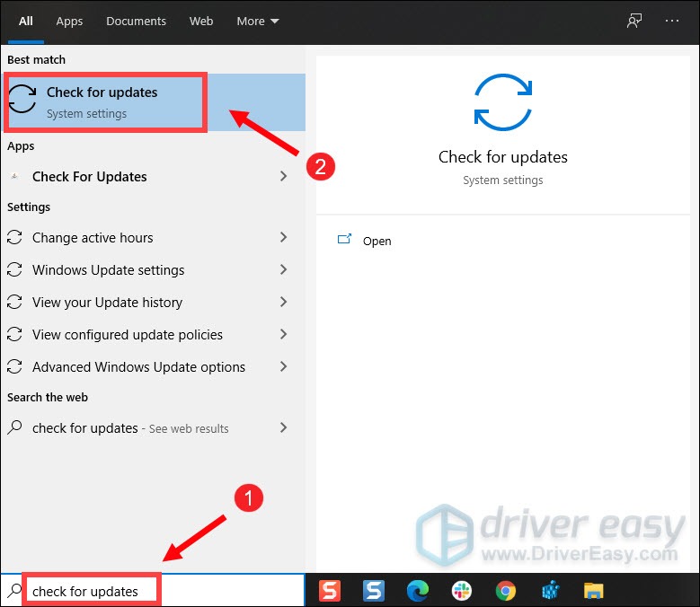Expand chevron for Check For Updates app

tap(283, 176)
